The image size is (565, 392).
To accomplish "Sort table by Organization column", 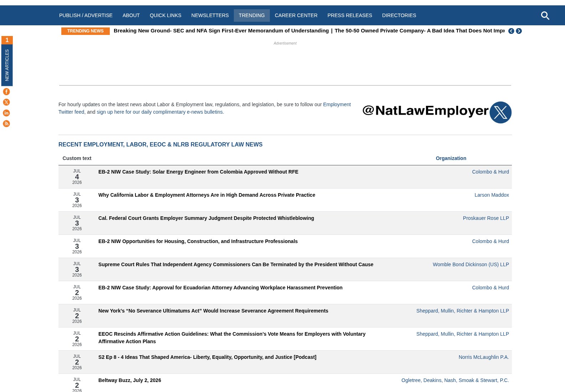I will tap(451, 158).
